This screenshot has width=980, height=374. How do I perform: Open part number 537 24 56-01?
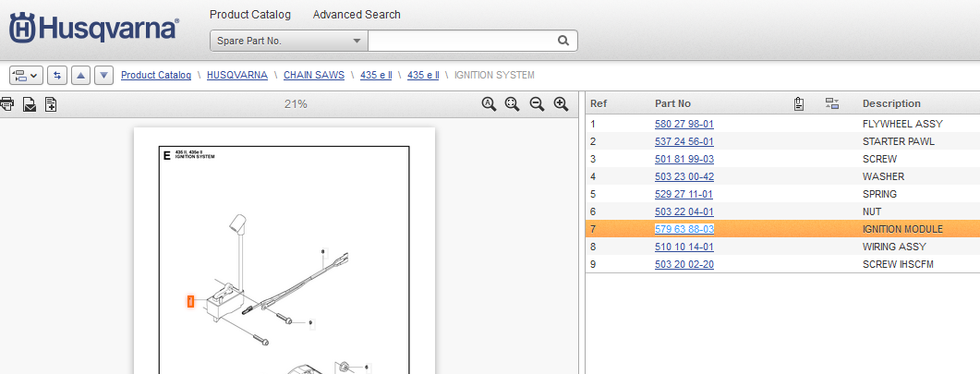click(684, 141)
